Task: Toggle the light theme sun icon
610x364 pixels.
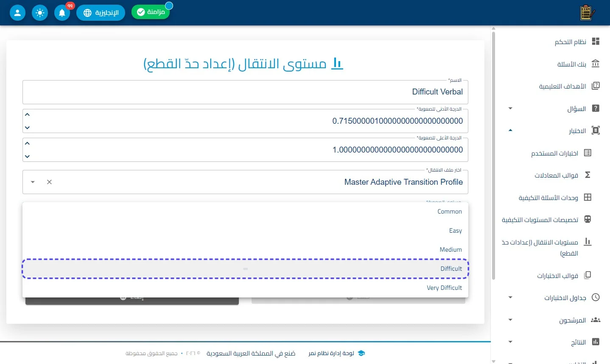Action: click(x=40, y=13)
